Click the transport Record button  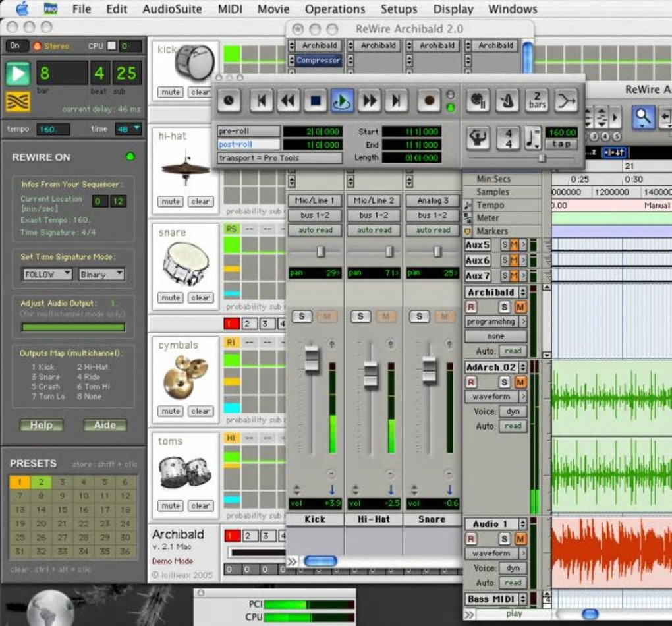tap(429, 101)
